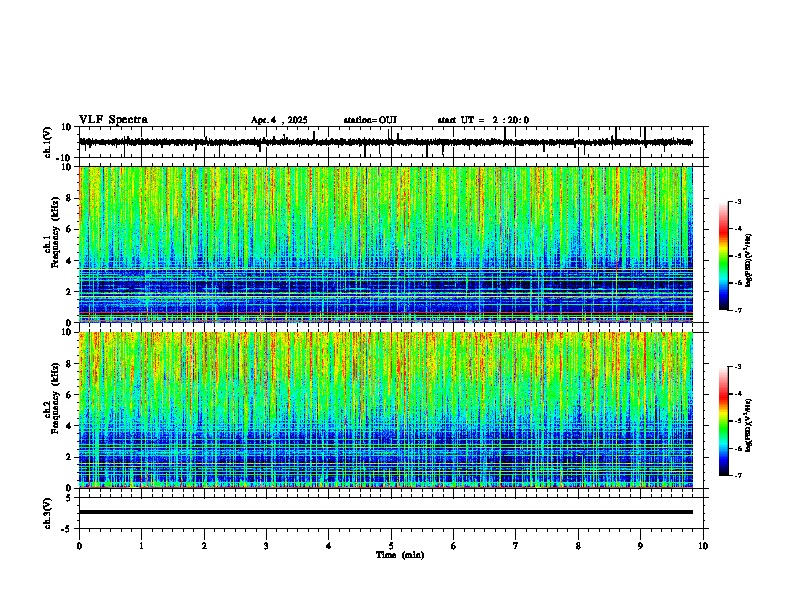Click inside the ch.1 spectrogram panel

[x=385, y=244]
